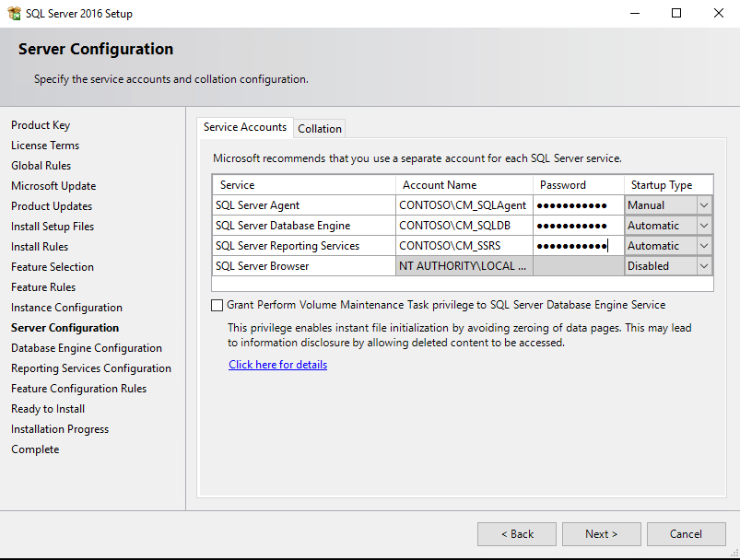
Task: Cancel the SQL Server setup
Action: click(x=687, y=534)
